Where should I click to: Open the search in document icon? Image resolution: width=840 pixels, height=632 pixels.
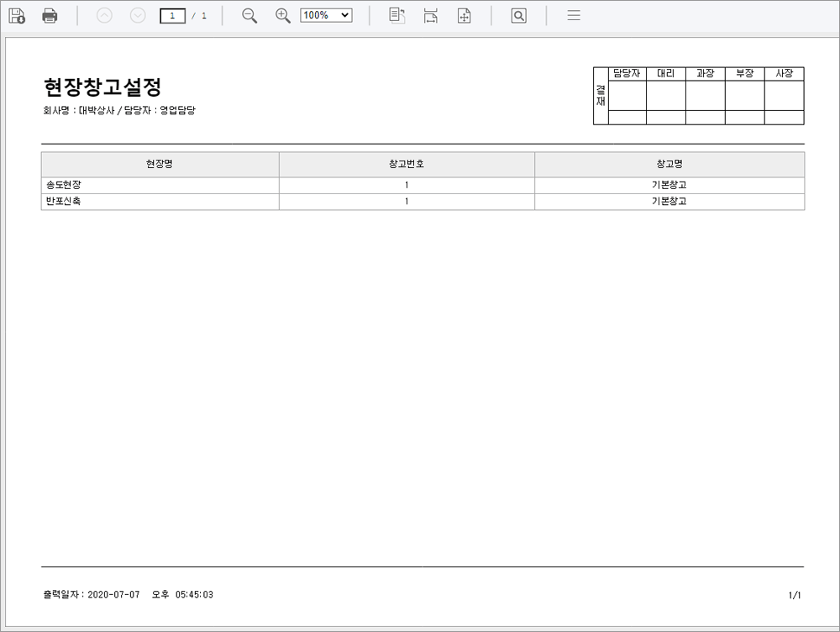518,15
